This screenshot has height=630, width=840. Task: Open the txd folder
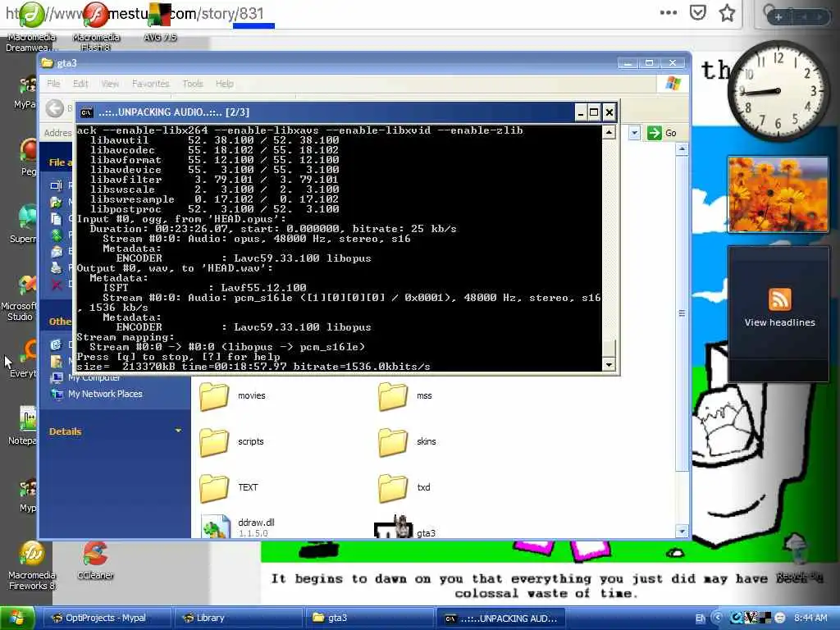(393, 487)
